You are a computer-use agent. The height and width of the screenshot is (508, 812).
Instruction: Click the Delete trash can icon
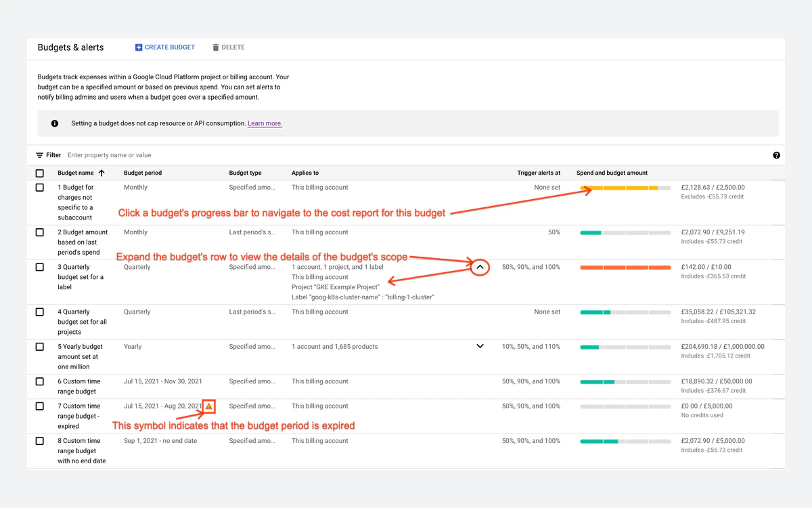point(216,47)
